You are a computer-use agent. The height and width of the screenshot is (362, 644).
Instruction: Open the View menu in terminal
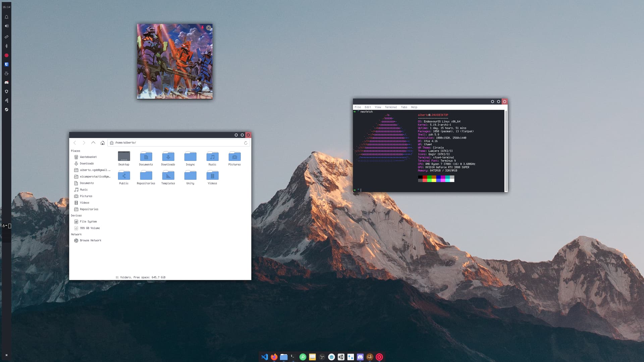(x=378, y=107)
